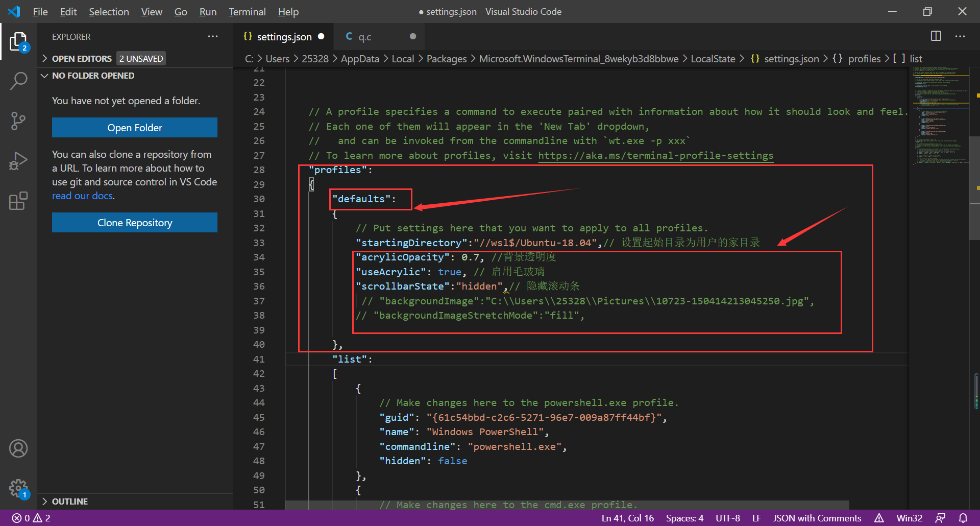This screenshot has width=980, height=526.
Task: Open the feedback icon in status bar
Action: coord(940,518)
